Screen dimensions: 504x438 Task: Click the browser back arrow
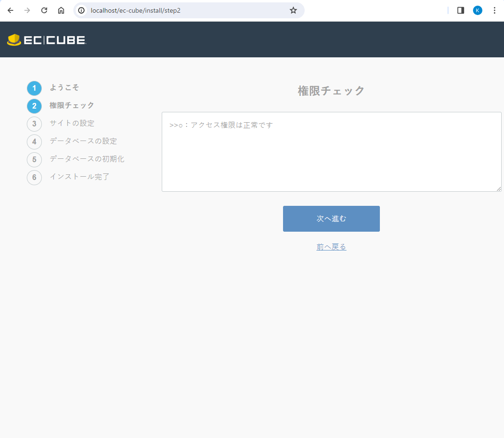pos(10,10)
